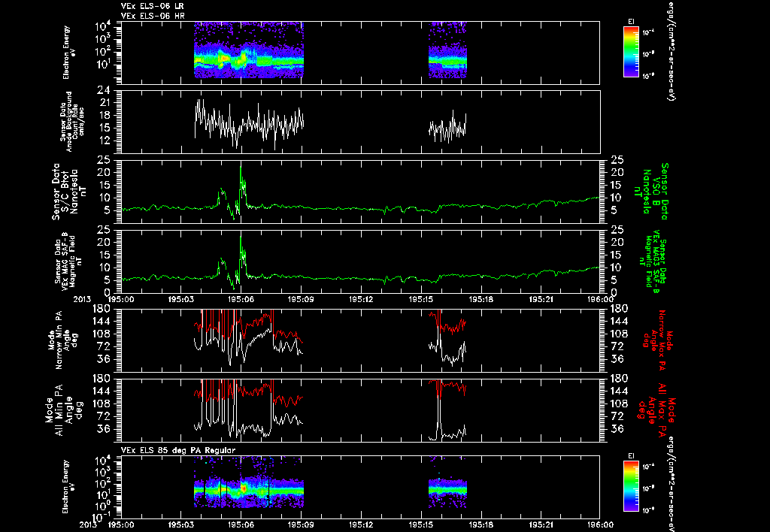Click the first spectrogram data block in top panel

click(x=249, y=50)
